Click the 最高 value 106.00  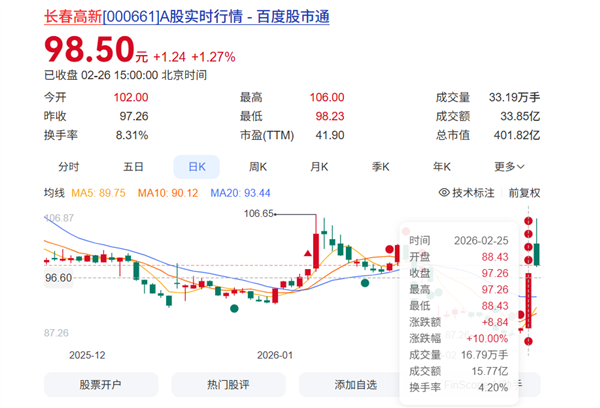(x=327, y=97)
